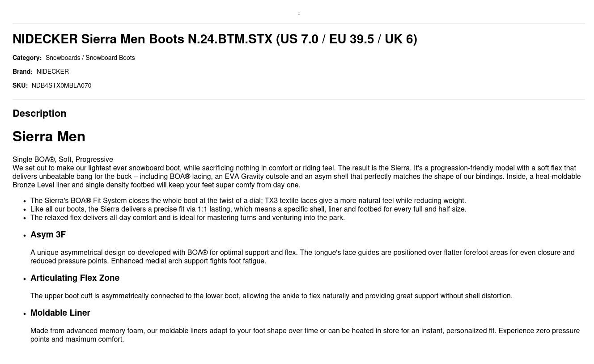Screen dimensions: 594x364
Task: Click the Sierra Men heading
Action: click(x=49, y=137)
